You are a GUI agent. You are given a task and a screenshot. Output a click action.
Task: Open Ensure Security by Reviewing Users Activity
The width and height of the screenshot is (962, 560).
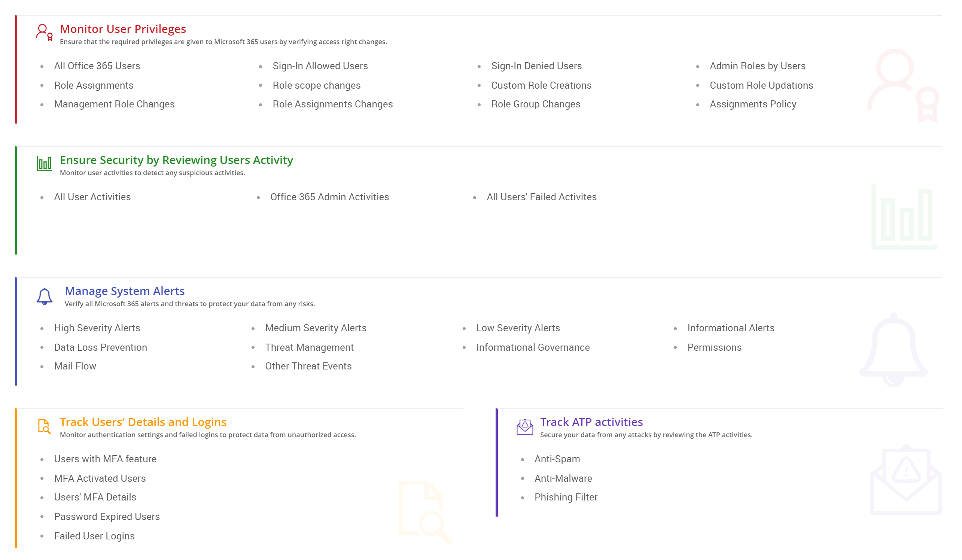click(x=176, y=160)
